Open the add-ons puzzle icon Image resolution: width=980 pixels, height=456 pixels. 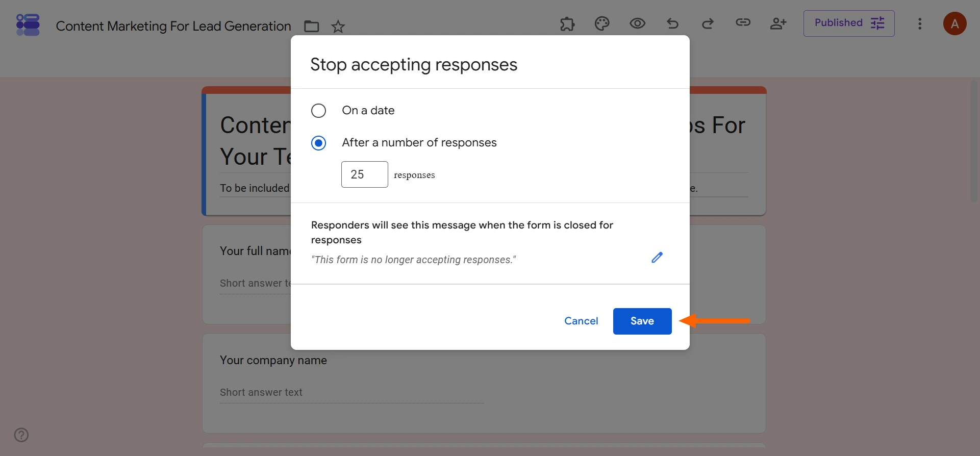[x=567, y=23]
